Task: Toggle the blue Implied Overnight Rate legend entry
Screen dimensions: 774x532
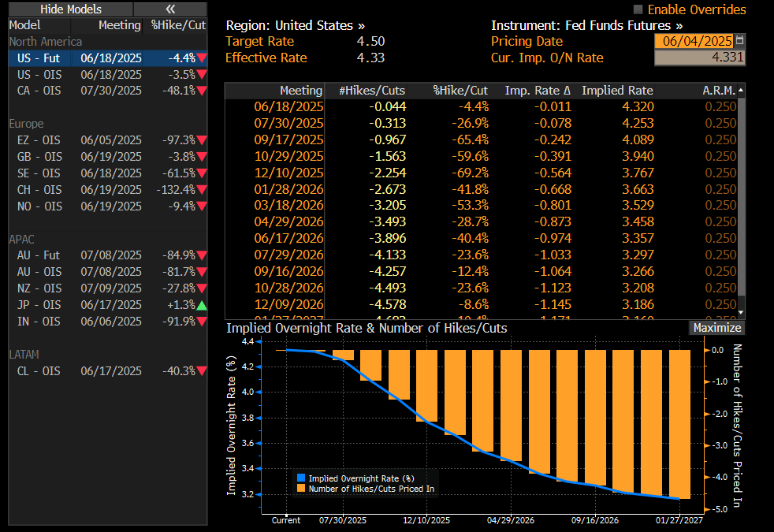Action: [300, 478]
